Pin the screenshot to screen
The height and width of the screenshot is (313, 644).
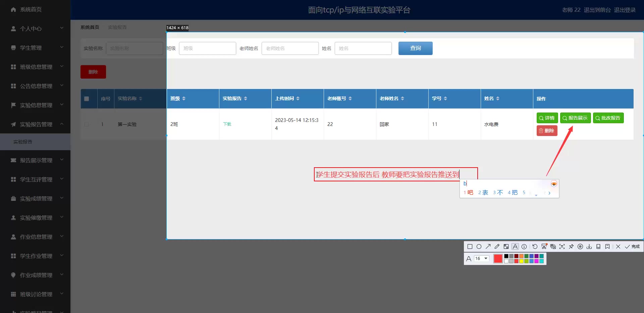click(571, 247)
